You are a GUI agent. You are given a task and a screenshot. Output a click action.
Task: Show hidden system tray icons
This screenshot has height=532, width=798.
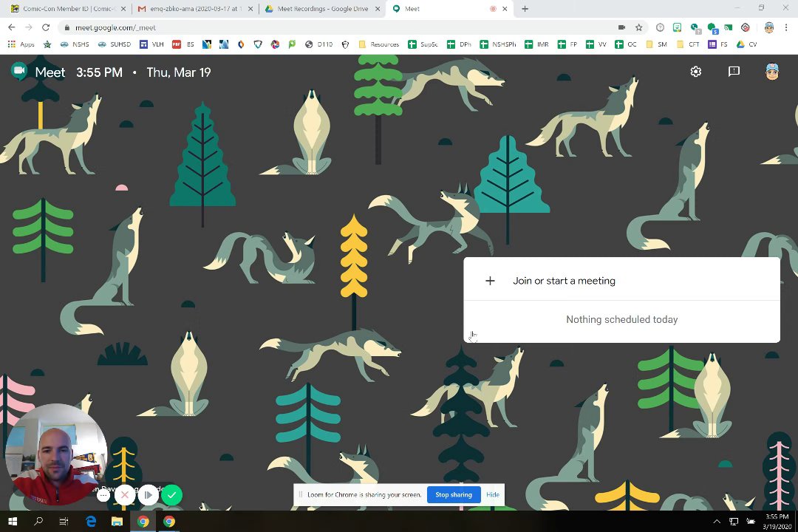(717, 522)
